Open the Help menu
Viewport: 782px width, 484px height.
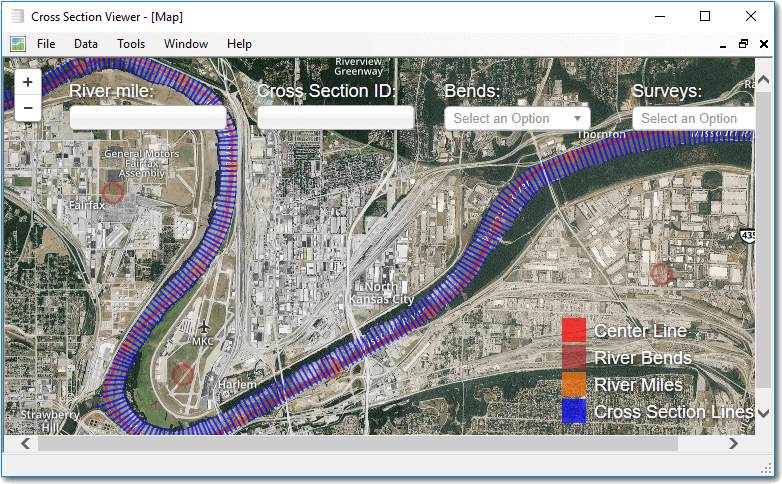(x=239, y=44)
